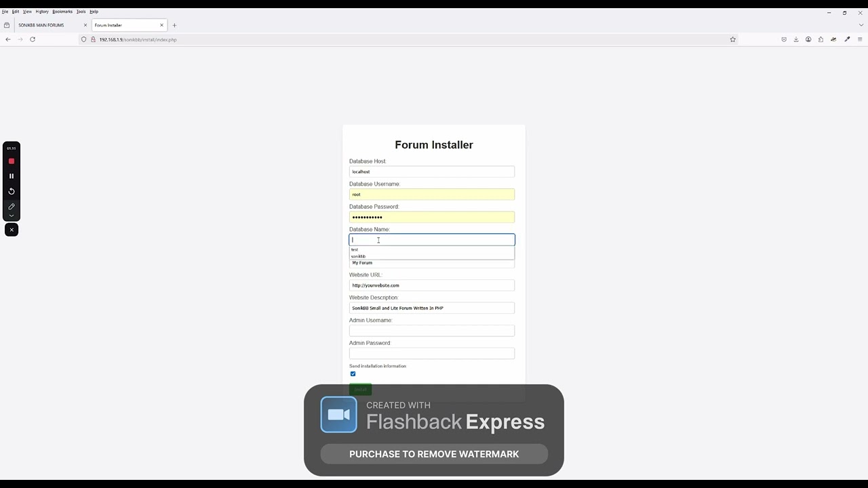Click Purchase to Remove Watermark button
This screenshot has height=488, width=868.
pyautogui.click(x=434, y=454)
